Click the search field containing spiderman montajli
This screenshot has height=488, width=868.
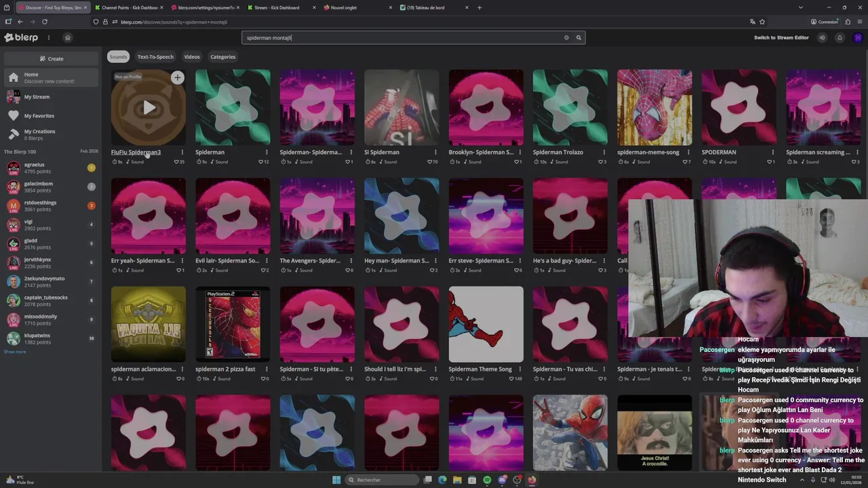(x=414, y=38)
